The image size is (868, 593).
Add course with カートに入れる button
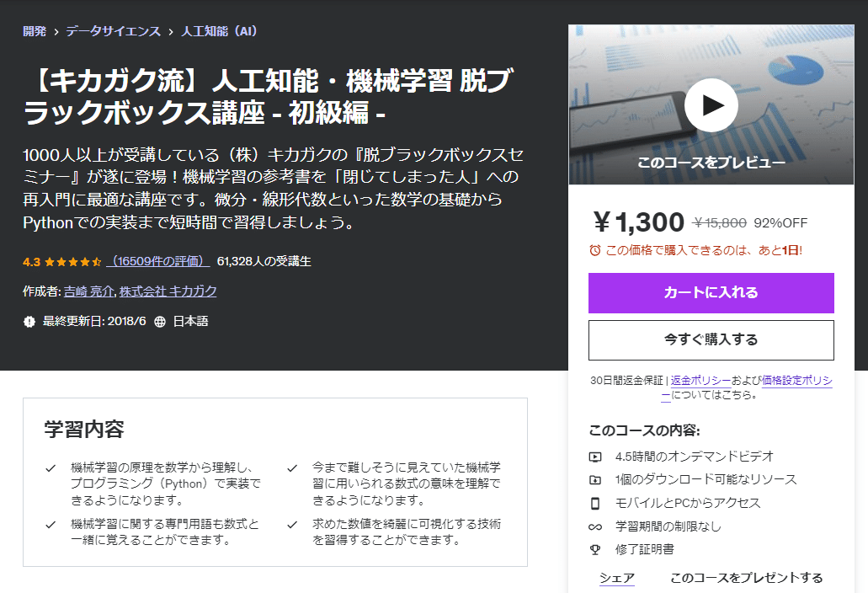pyautogui.click(x=711, y=293)
